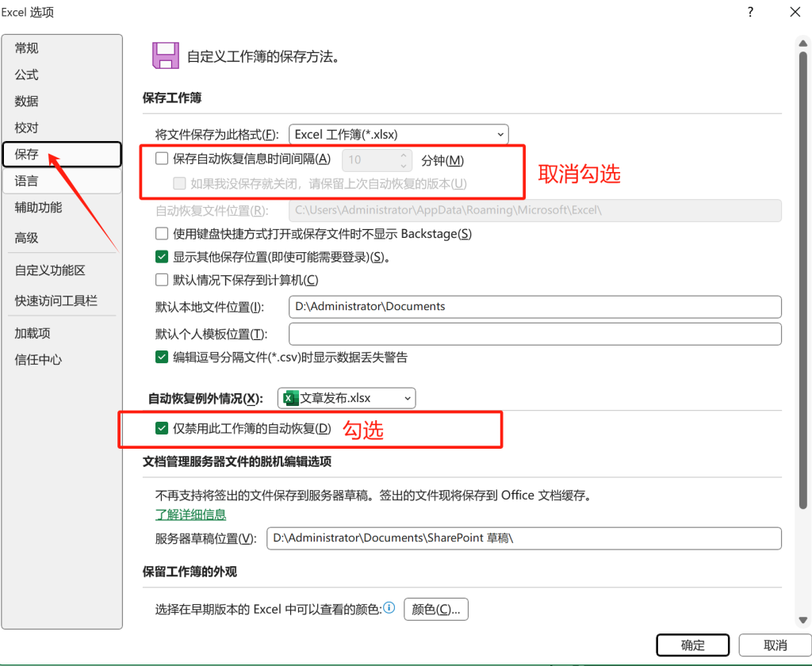Toggle 如果我没保存就关闭 checkbox
812x666 pixels.
tap(179, 183)
